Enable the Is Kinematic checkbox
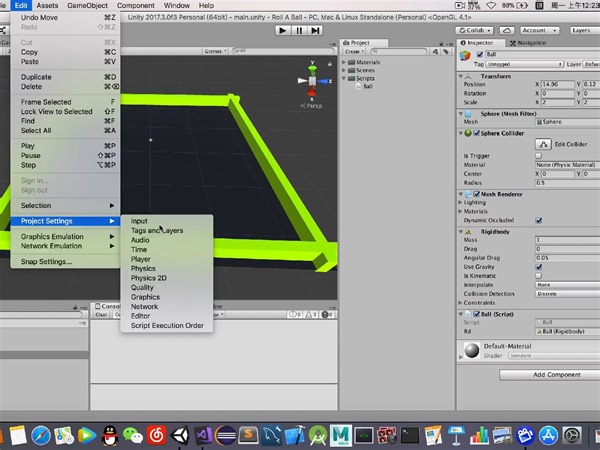 [x=538, y=276]
